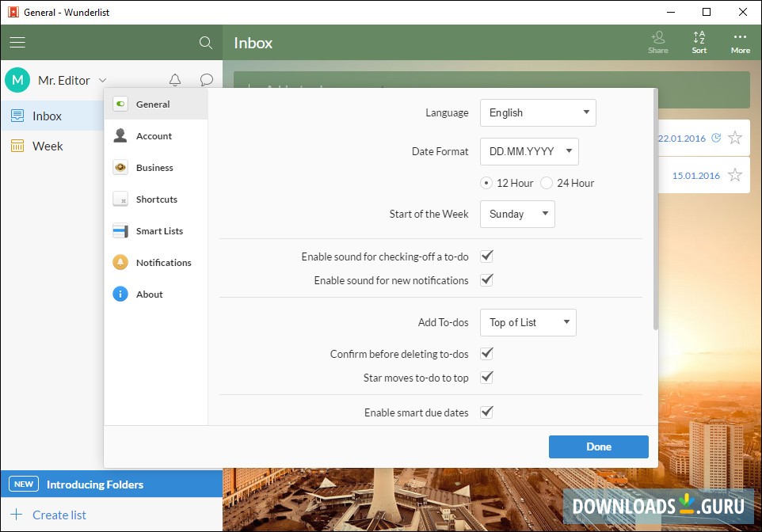Open the Add To-dos dropdown
The image size is (762, 532).
point(528,322)
